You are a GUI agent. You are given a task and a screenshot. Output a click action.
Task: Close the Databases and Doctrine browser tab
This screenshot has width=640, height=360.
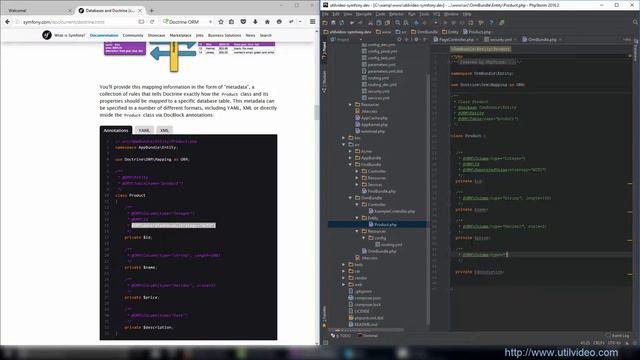click(x=140, y=11)
